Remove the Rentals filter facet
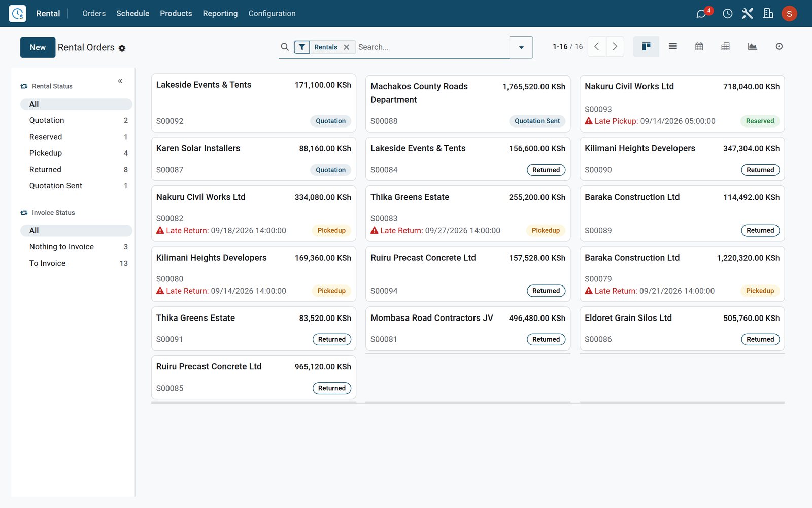This screenshot has height=508, width=812. tap(347, 47)
